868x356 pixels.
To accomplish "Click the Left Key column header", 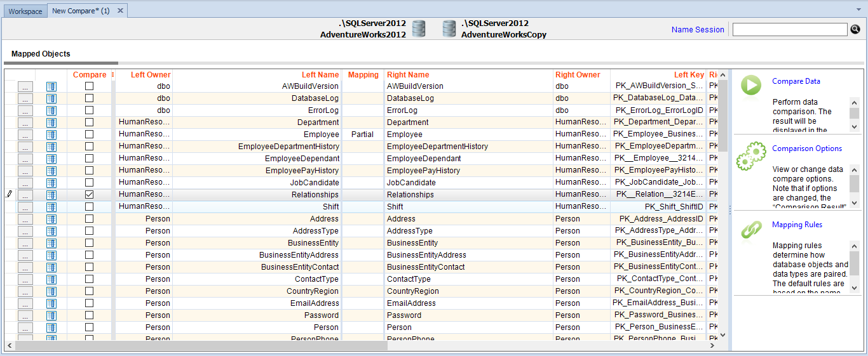I will pyautogui.click(x=658, y=75).
